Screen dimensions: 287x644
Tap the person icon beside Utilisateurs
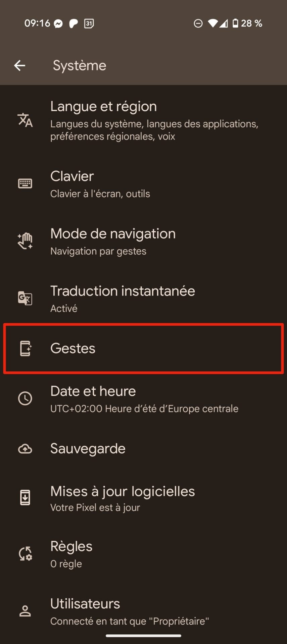click(x=25, y=611)
